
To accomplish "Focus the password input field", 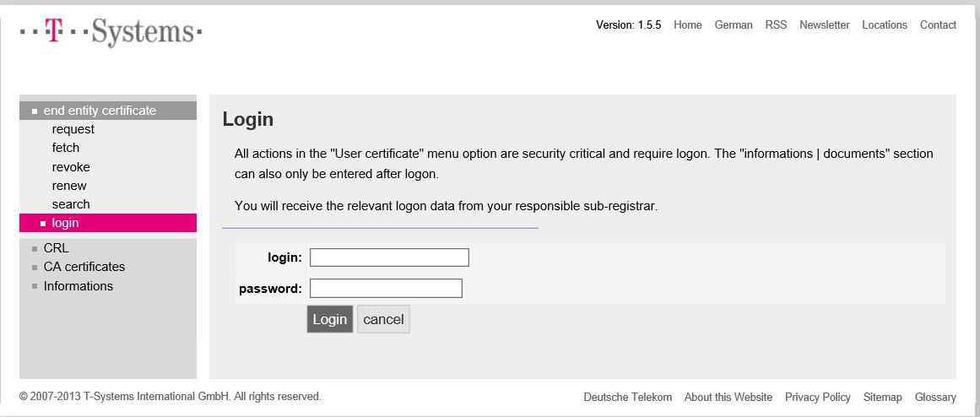I will click(x=386, y=289).
